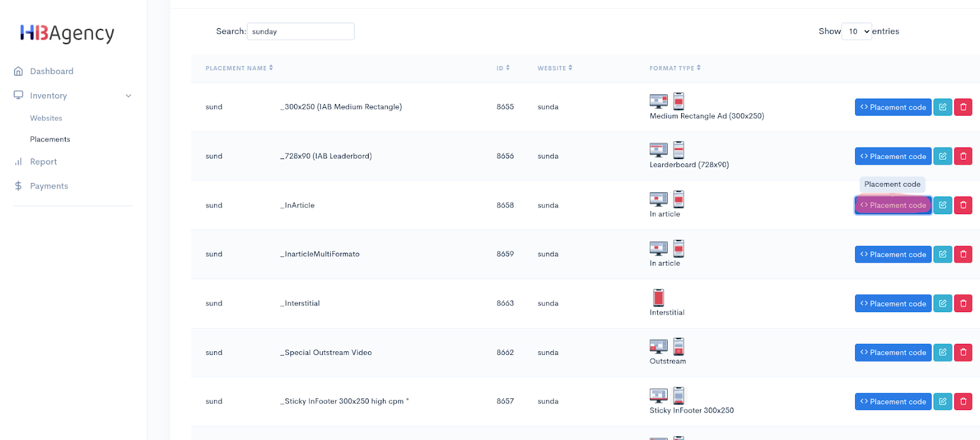Open the Payments section
Screen dimensions: 980x440
click(x=49, y=186)
